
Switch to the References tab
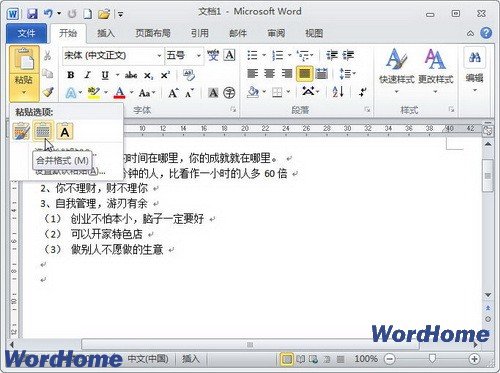pyautogui.click(x=200, y=33)
